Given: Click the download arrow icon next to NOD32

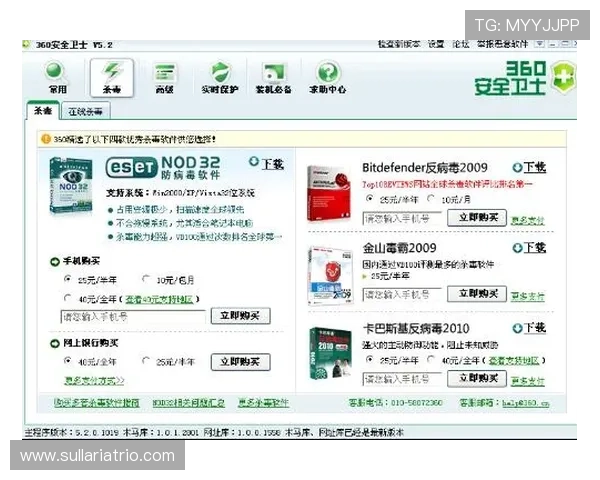Looking at the screenshot, I should tap(254, 162).
